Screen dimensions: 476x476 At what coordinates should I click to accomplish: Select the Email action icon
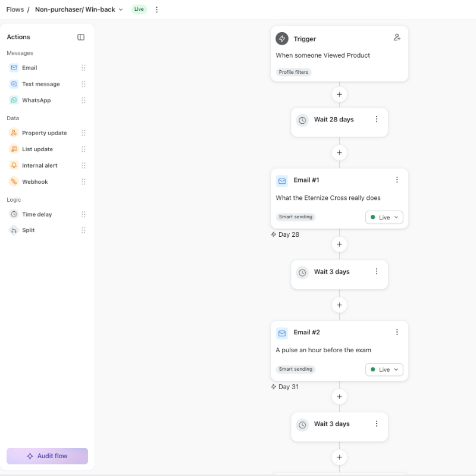14,67
